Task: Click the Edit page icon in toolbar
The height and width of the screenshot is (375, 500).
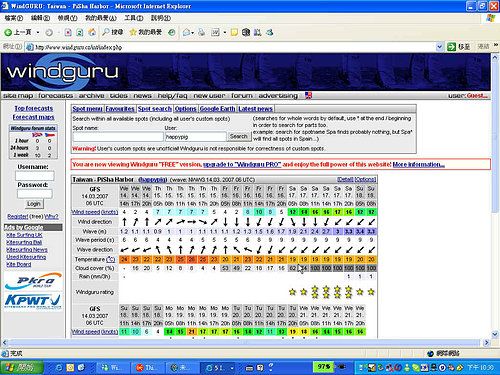Action: click(216, 32)
